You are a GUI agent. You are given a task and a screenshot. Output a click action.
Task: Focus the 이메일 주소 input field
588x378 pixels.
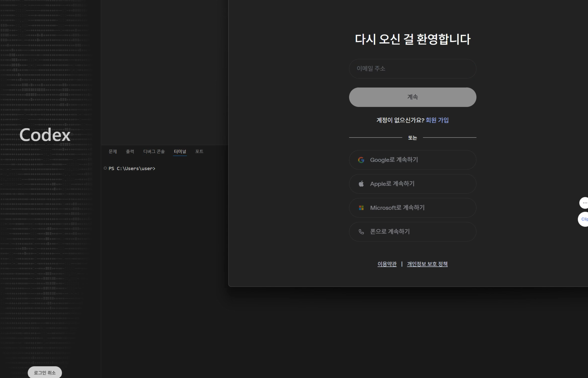click(412, 69)
